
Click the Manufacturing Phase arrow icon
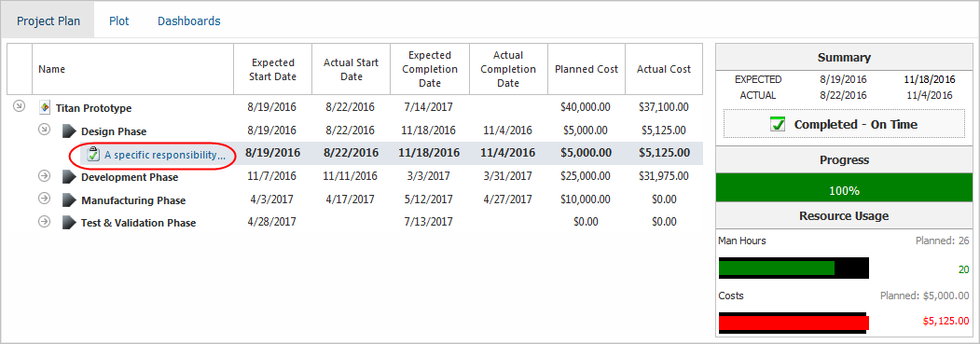coord(69,200)
